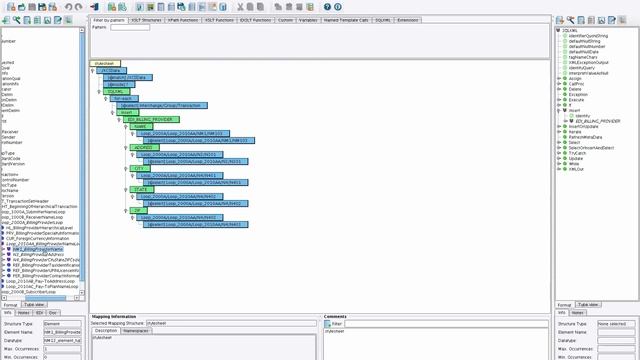Click the Exit door-arrow icon
This screenshot has width=640, height=360.
coord(95,7)
